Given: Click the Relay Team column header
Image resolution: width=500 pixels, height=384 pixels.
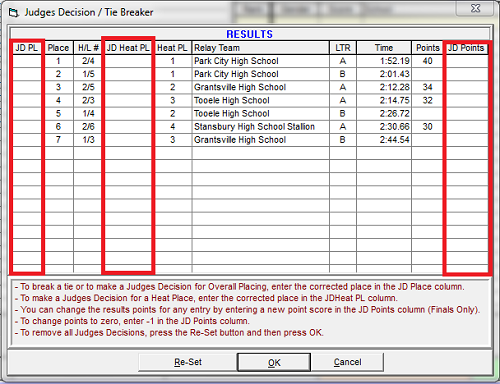Looking at the screenshot, I should (x=261, y=48).
